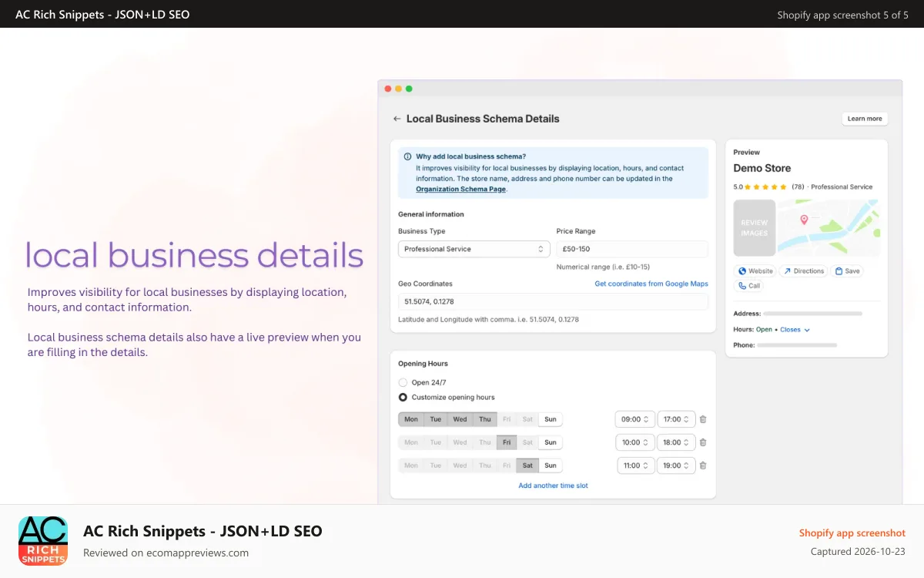Open the 19:00 end time selector
Screen dimensions: 924x578
coord(676,465)
